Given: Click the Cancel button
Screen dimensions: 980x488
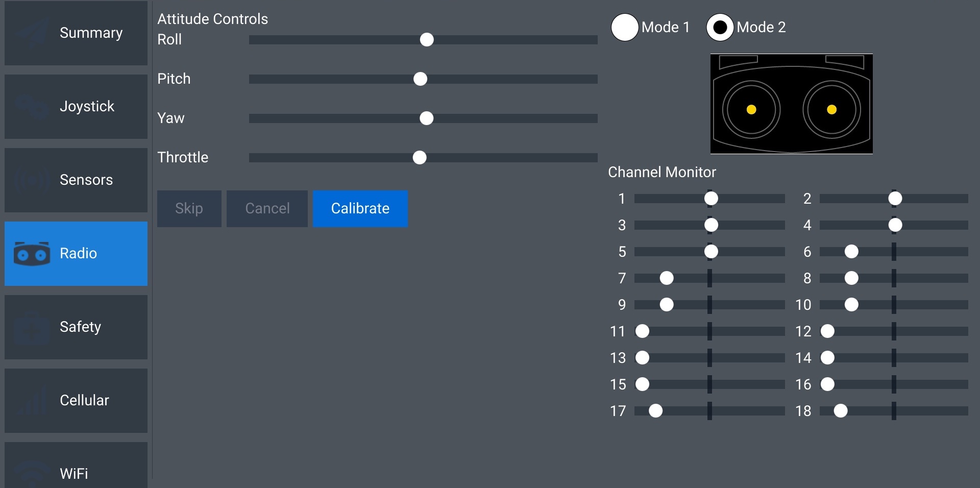Looking at the screenshot, I should (267, 208).
